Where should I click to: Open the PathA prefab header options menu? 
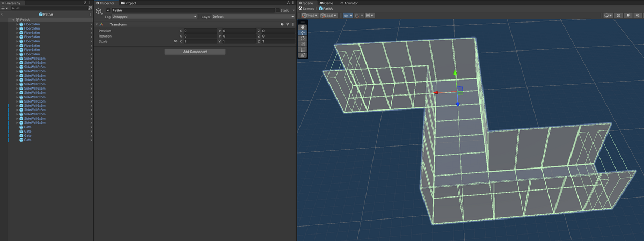90,14
